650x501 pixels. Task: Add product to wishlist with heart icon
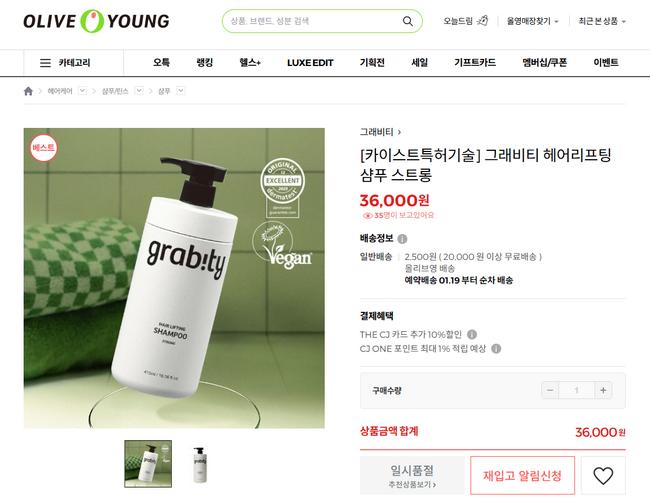pyautogui.click(x=603, y=475)
